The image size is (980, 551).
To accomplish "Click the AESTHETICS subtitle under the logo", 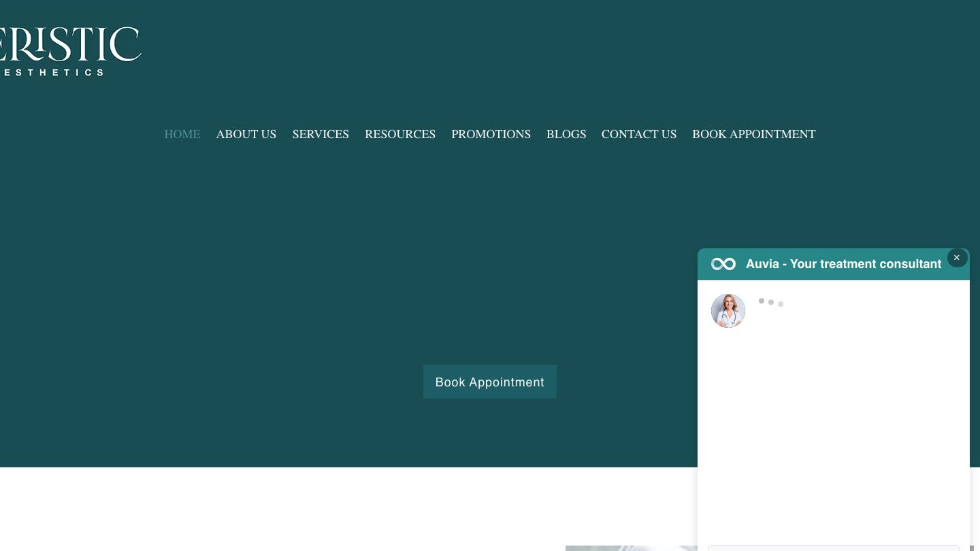I will 52,72.
